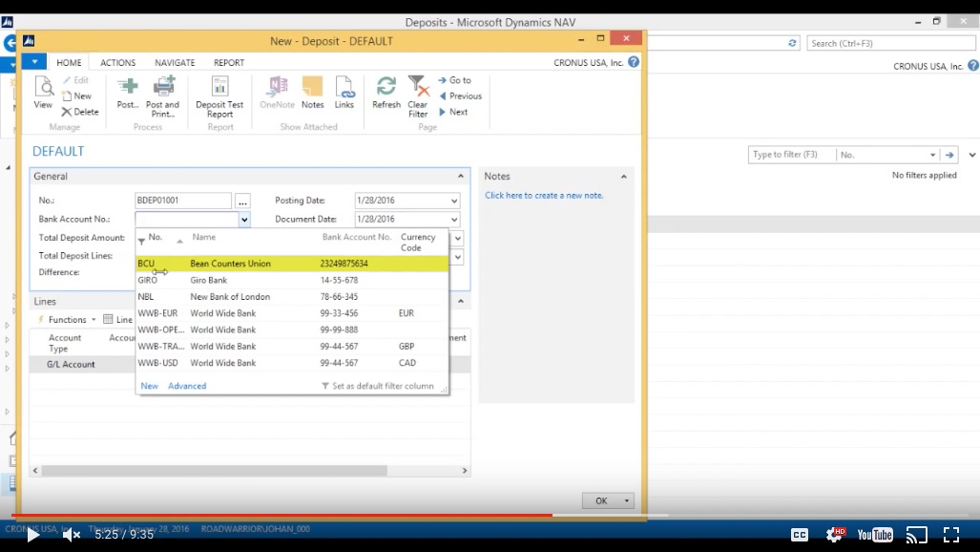Open the Functions menu in Lines

tap(68, 320)
